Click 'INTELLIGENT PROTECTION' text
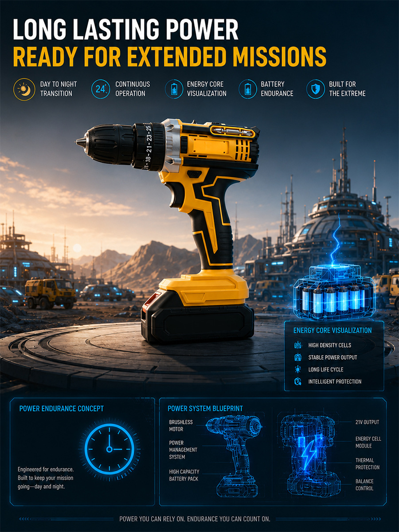399x532 pixels. (x=335, y=381)
